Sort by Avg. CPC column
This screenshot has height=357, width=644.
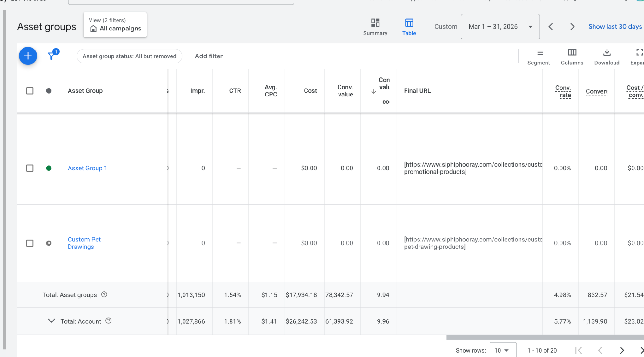pyautogui.click(x=271, y=91)
